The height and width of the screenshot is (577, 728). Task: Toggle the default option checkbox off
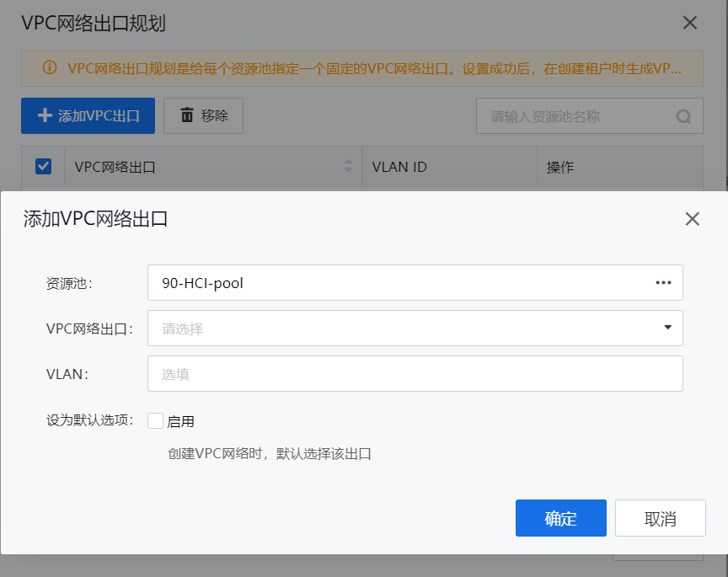tap(155, 420)
